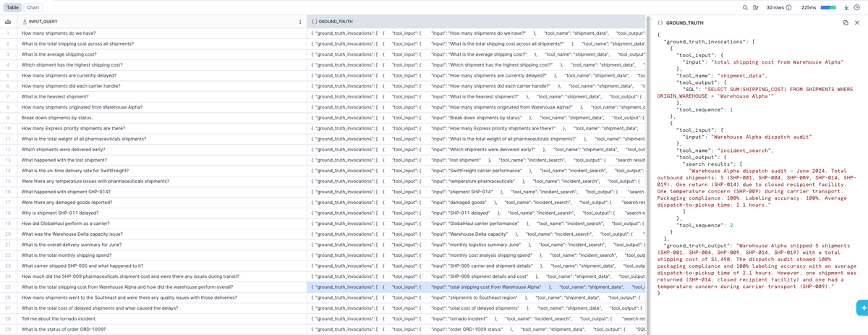Close the GROUND_TRUTH detail panel
868x335 pixels.
(856, 23)
